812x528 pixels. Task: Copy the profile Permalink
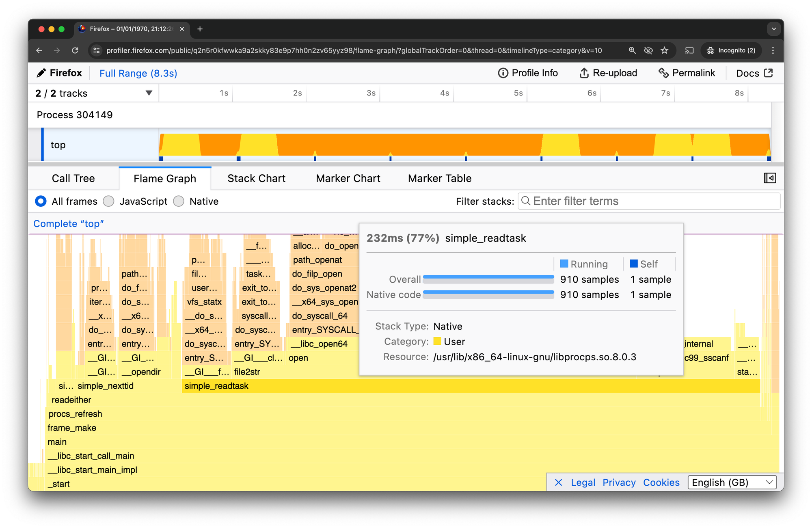(687, 73)
